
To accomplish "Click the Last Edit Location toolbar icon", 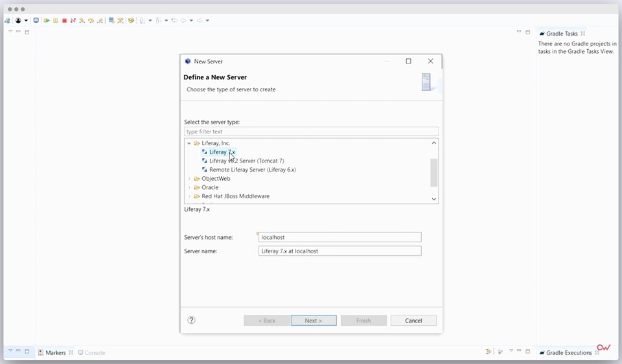I will (174, 20).
